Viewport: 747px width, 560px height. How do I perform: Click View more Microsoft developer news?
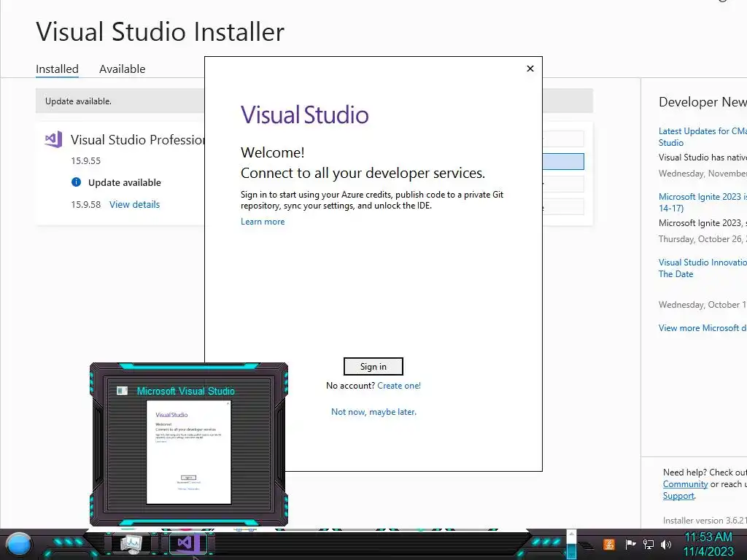point(703,328)
